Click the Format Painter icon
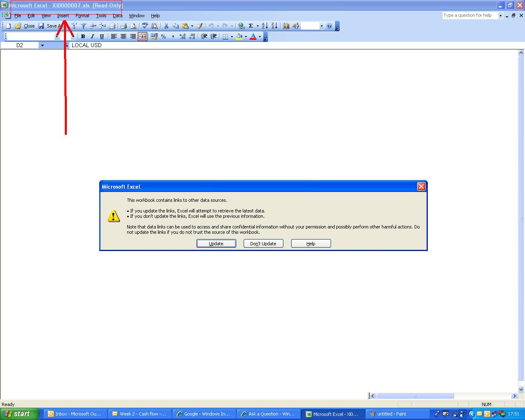This screenshot has height=420, width=525. pos(199,26)
